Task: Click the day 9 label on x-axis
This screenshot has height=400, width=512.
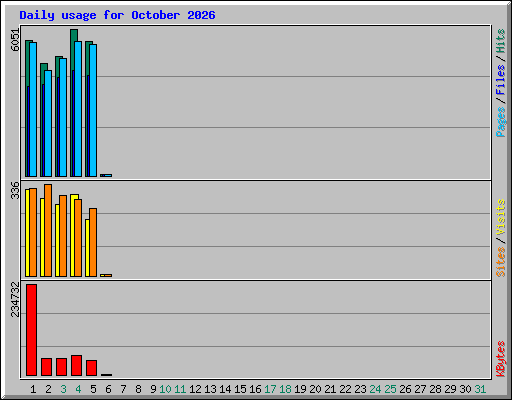Action: pos(153,389)
